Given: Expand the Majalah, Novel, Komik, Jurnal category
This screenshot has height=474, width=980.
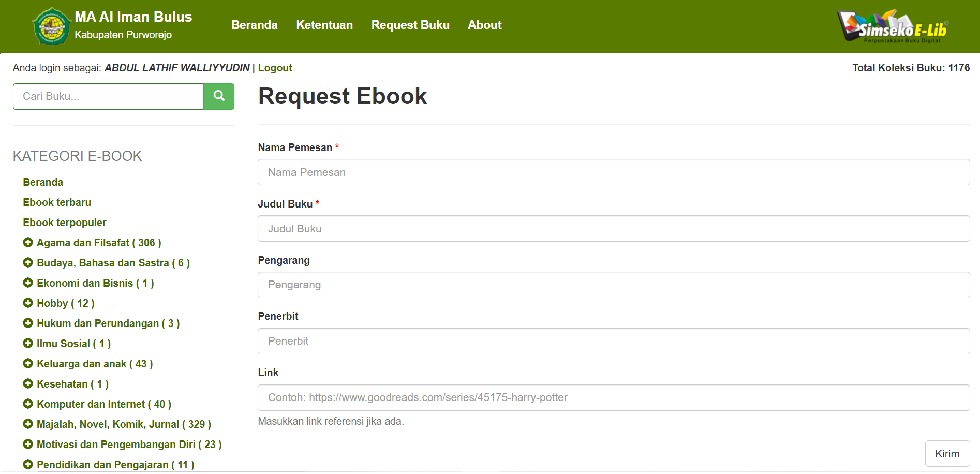Looking at the screenshot, I should click(28, 424).
